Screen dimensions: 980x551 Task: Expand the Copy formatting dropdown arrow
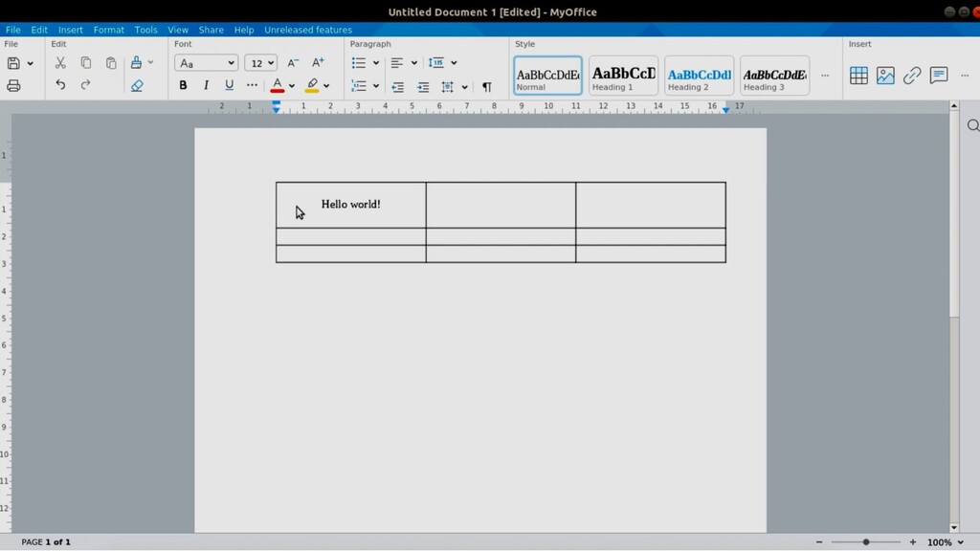150,62
